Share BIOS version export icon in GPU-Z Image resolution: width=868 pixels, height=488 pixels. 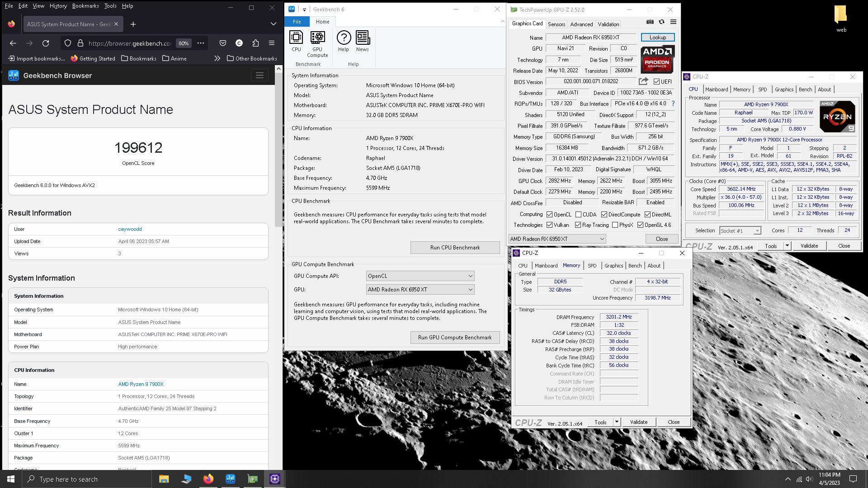[643, 81]
